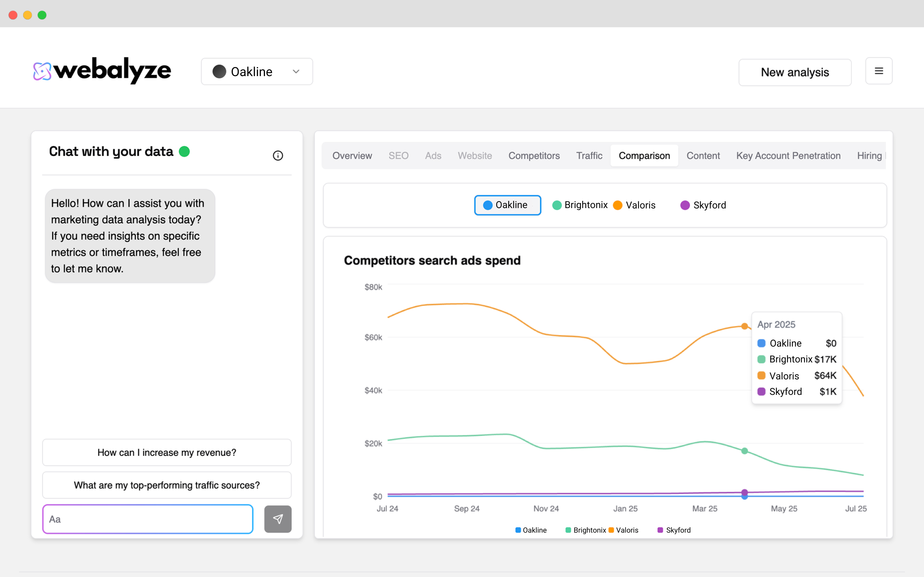924x577 pixels.
Task: Click the Oakline dropdown chevron arrow
Action: [x=296, y=72]
